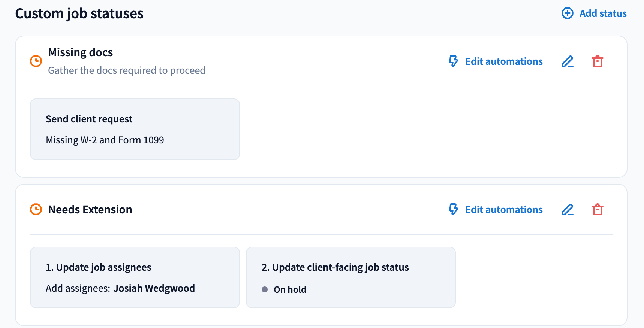Click the gray On hold status dot

pyautogui.click(x=265, y=289)
